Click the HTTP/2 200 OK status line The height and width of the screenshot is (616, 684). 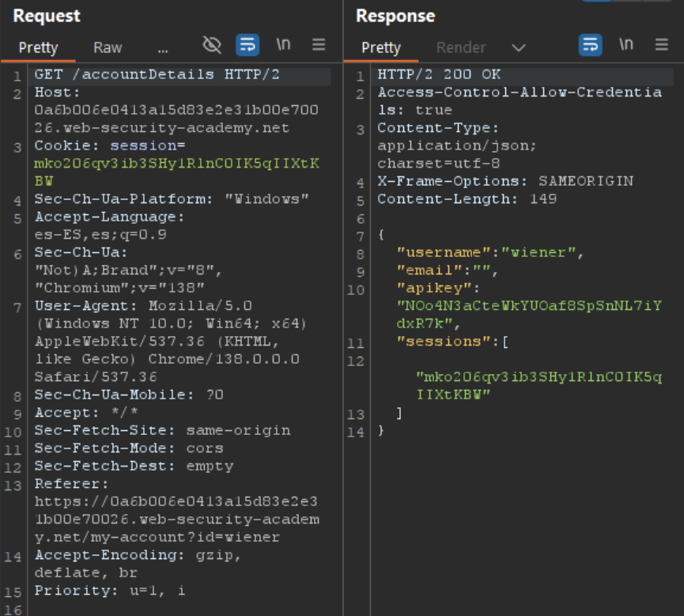pyautogui.click(x=439, y=75)
